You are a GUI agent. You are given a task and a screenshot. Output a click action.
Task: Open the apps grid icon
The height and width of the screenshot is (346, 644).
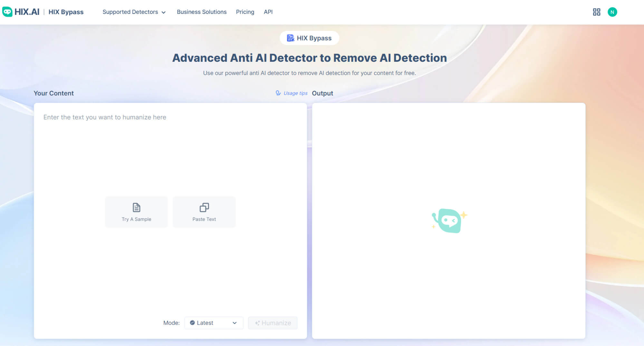[596, 12]
